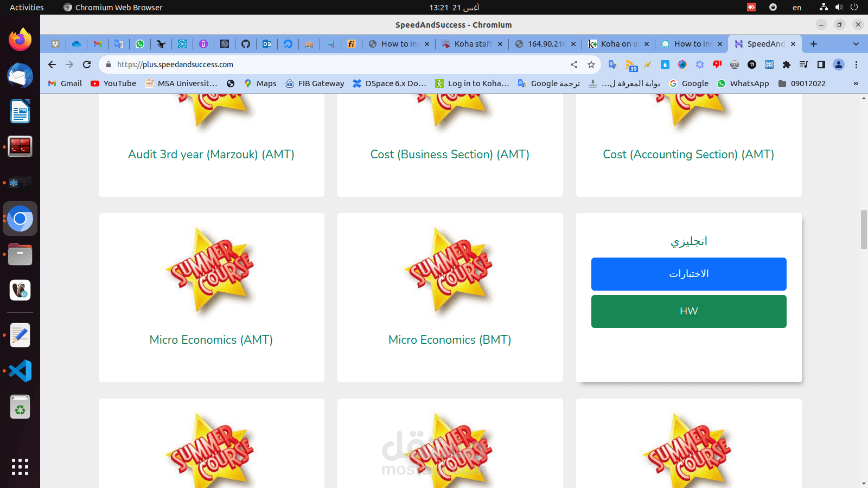Open Gmail bookmark
Screen dimensions: 868x488
(65, 84)
